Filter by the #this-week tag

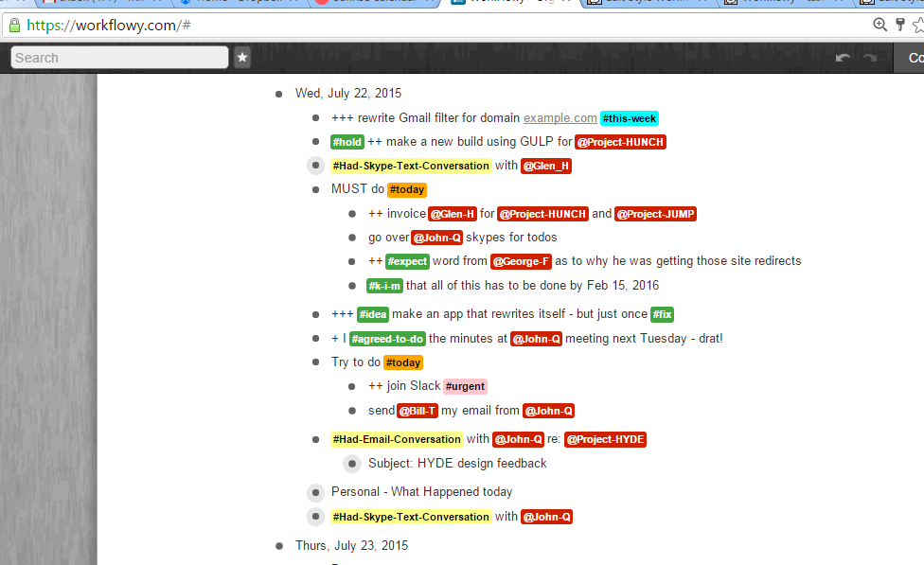[x=630, y=118]
